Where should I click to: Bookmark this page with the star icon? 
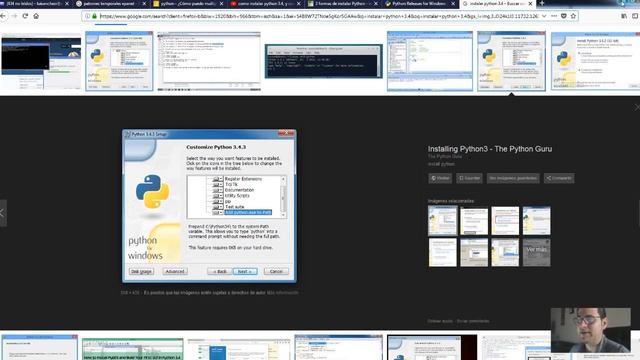[573, 16]
